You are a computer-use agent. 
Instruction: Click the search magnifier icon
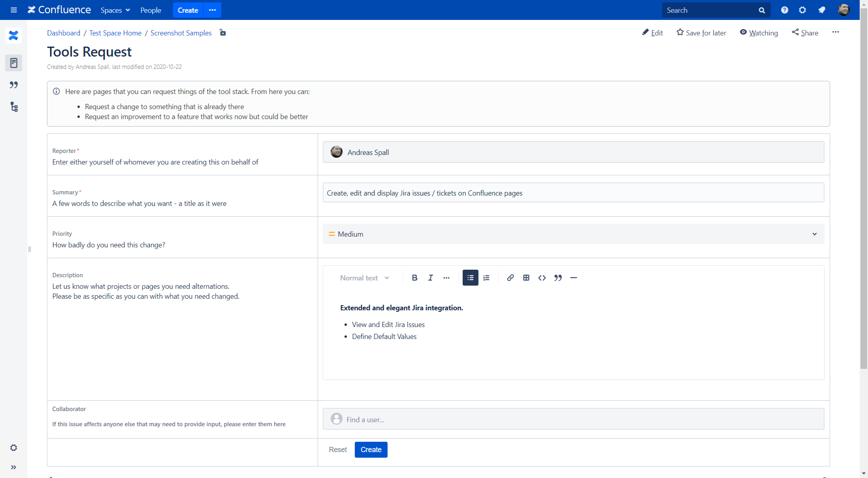(x=762, y=10)
